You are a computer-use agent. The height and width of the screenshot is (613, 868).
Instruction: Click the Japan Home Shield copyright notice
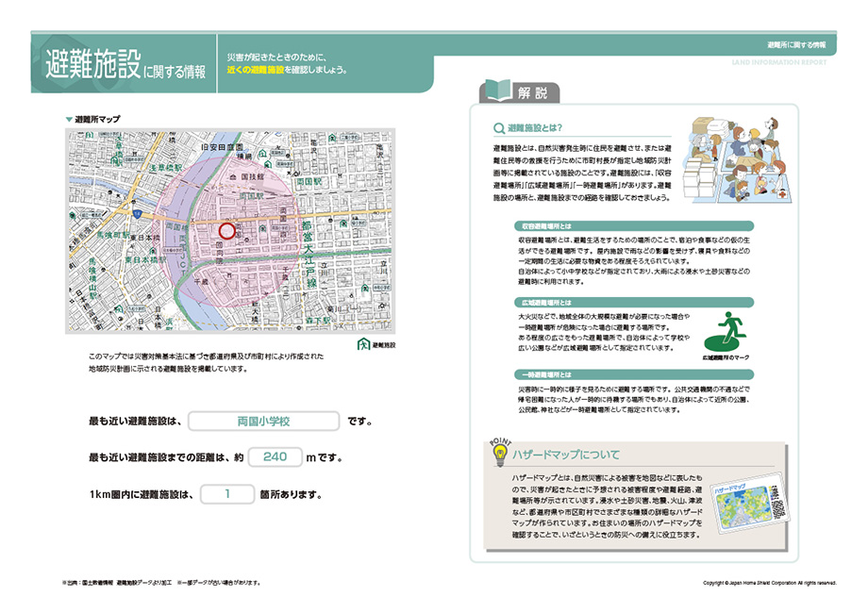point(770,583)
